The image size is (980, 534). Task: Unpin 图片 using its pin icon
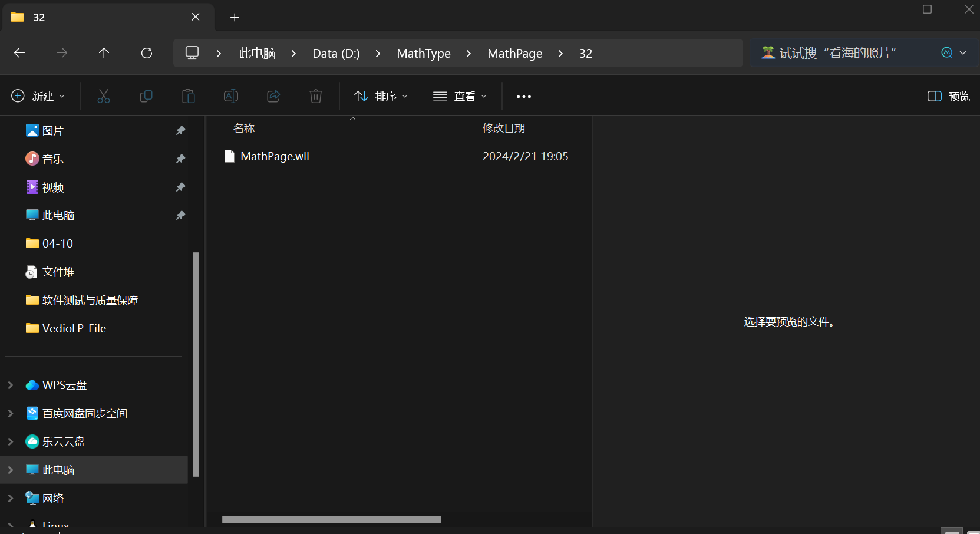click(180, 130)
